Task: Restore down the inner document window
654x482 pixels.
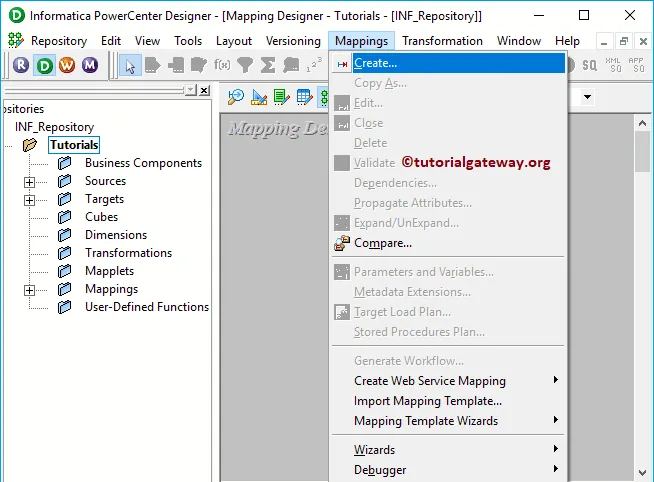Action: click(624, 41)
